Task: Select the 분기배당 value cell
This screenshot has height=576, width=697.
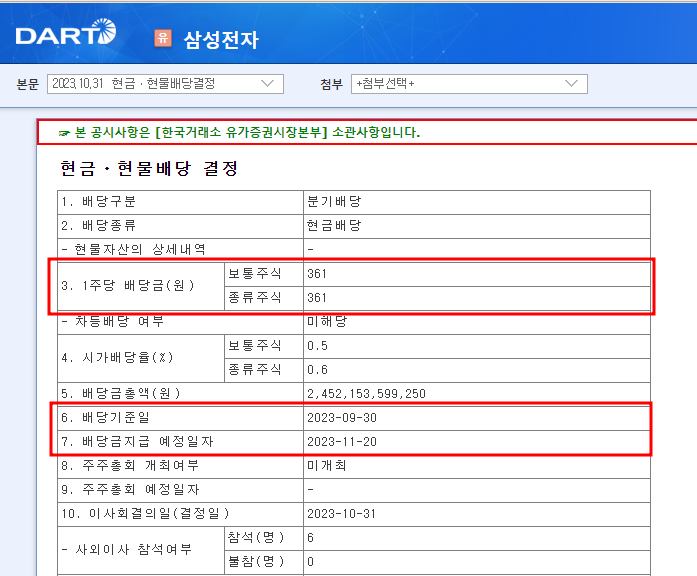Action: [x=477, y=202]
